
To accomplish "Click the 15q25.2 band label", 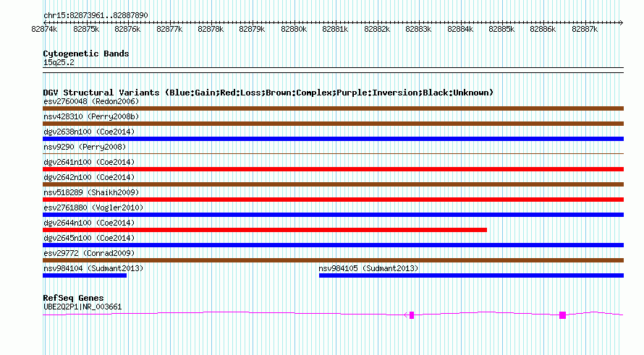I will tap(59, 62).
